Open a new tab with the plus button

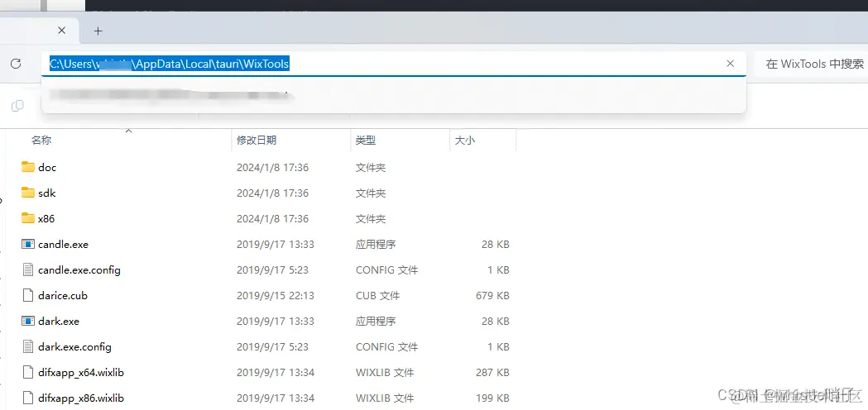(x=98, y=31)
